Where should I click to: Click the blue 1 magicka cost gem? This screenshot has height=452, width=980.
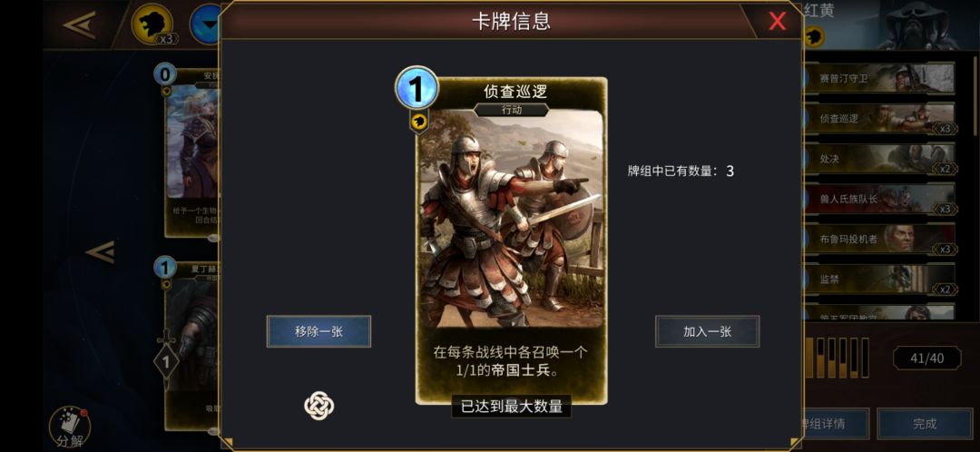pos(416,87)
